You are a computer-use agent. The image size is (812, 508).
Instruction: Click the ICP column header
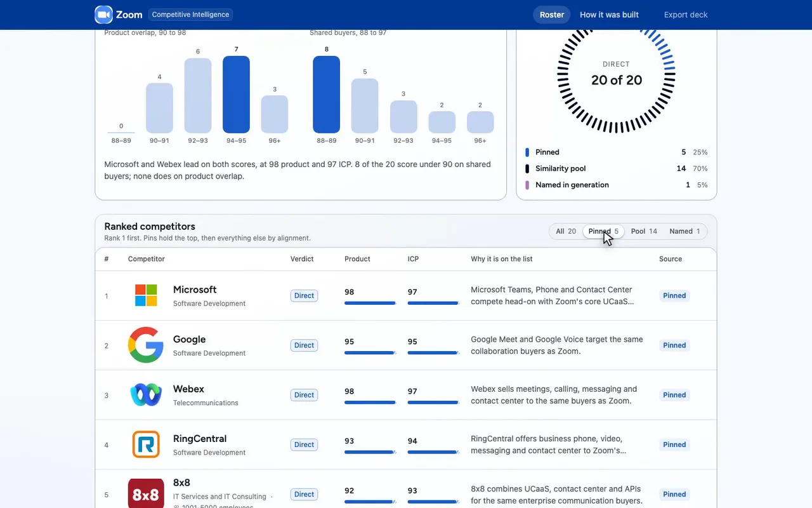coord(413,259)
